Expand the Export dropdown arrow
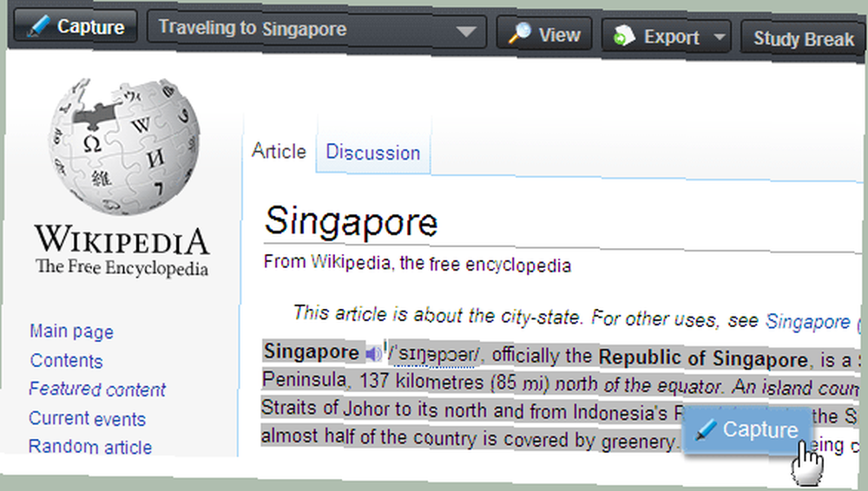This screenshot has width=868, height=491. click(x=720, y=37)
